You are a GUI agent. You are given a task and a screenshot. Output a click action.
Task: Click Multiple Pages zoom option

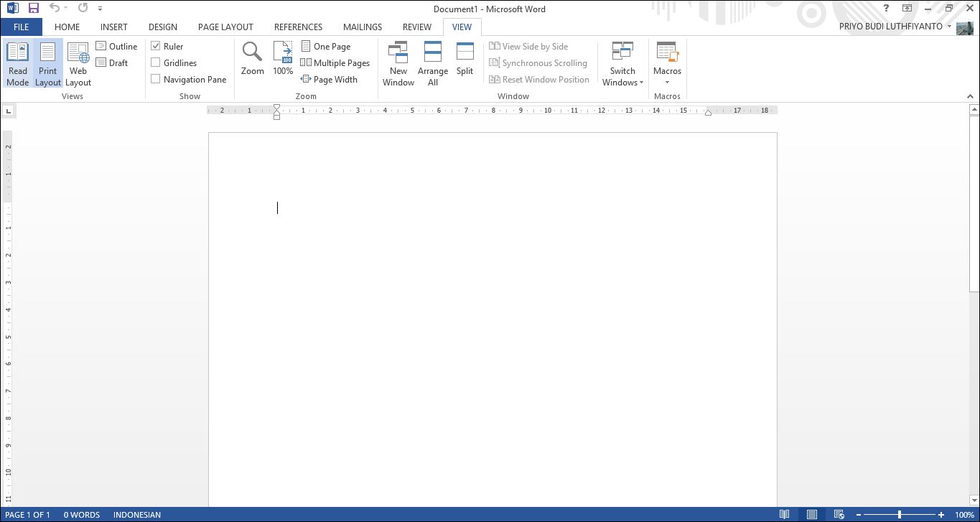pyautogui.click(x=335, y=62)
